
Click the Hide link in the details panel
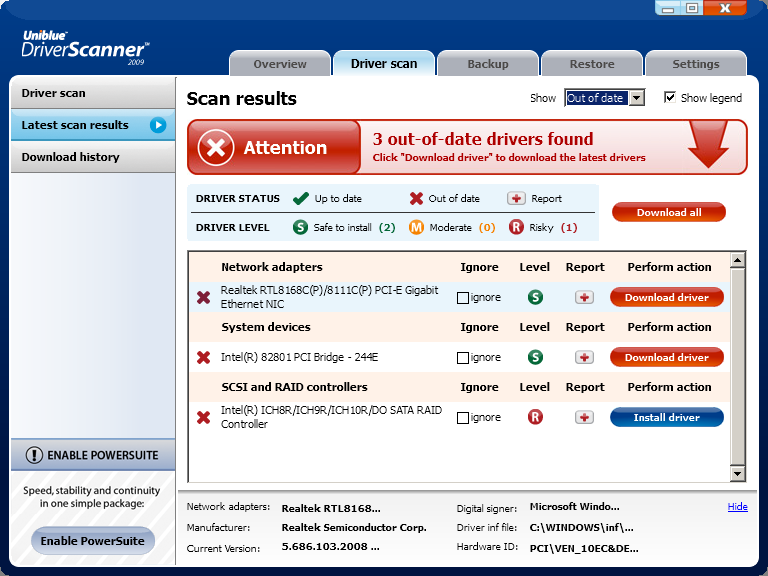[737, 507]
